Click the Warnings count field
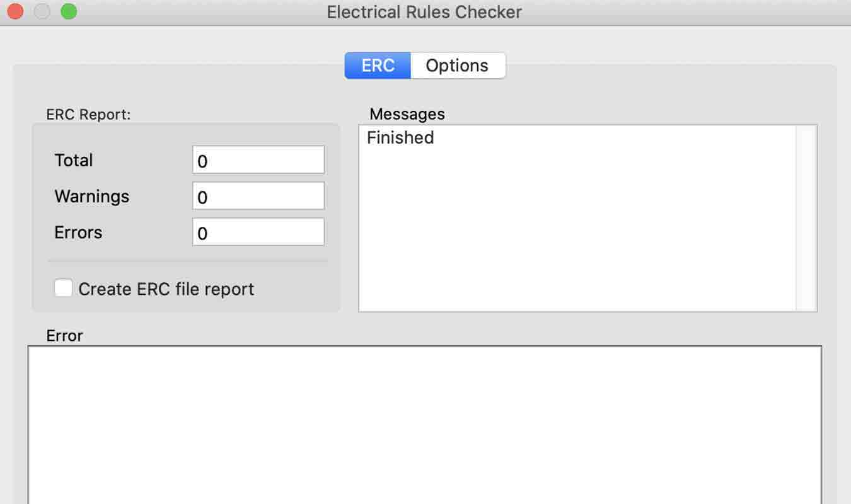 [258, 196]
